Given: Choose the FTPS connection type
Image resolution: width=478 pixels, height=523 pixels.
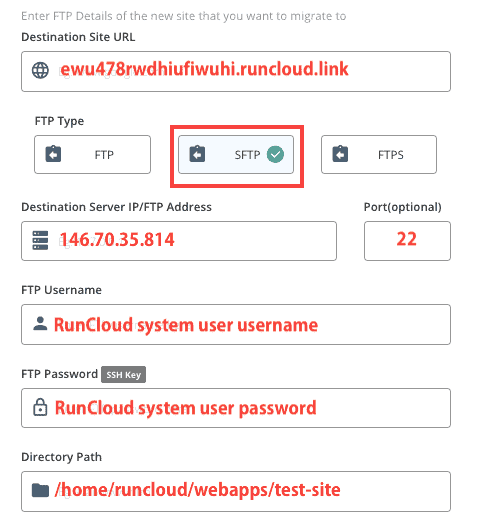Looking at the screenshot, I should click(379, 154).
